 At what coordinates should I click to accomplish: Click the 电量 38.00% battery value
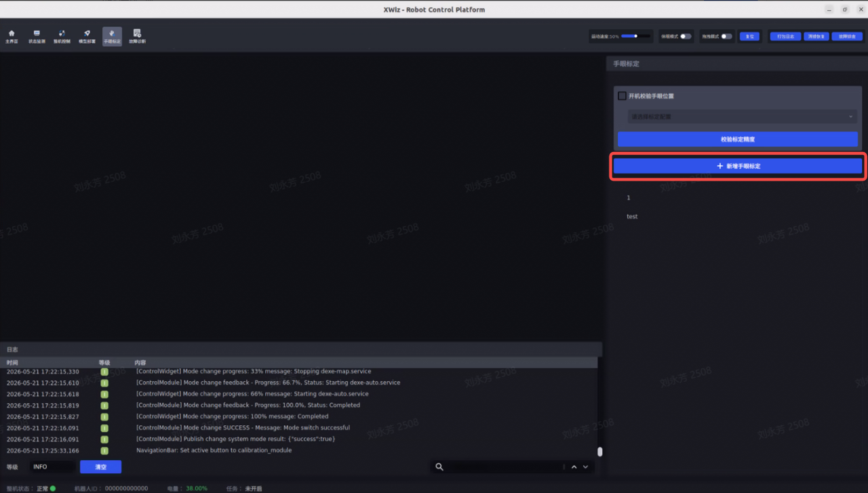click(x=197, y=488)
